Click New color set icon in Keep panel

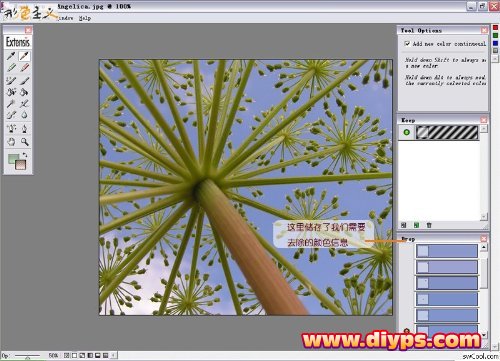pyautogui.click(x=404, y=225)
